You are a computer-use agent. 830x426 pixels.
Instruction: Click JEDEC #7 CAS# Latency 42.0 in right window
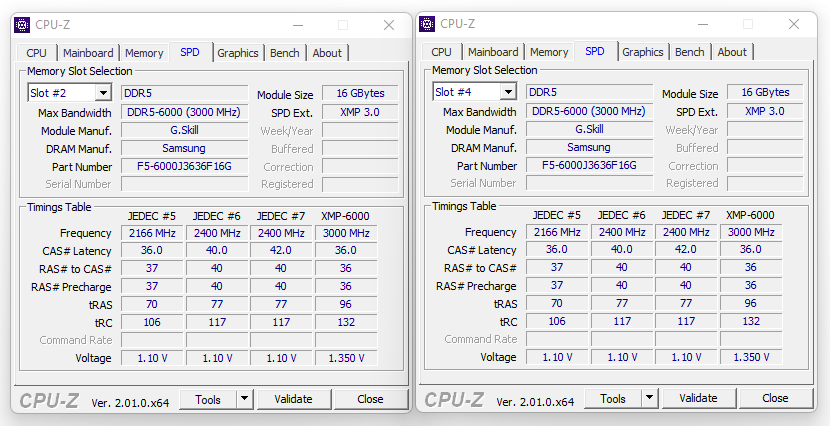(686, 249)
